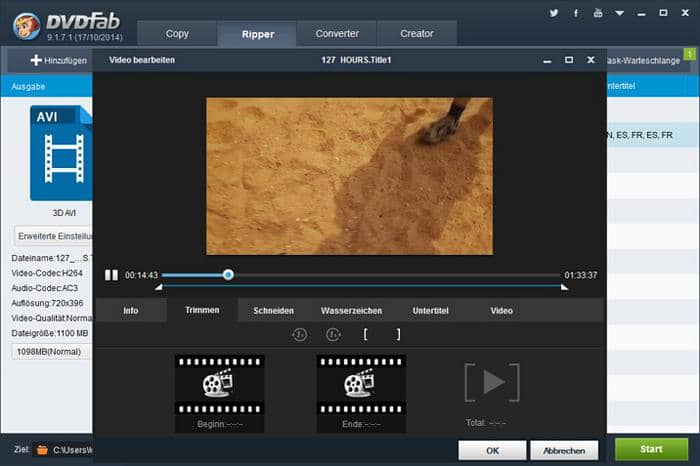The width and height of the screenshot is (700, 466).
Task: Set trim end with right bracket
Action: (x=398, y=334)
